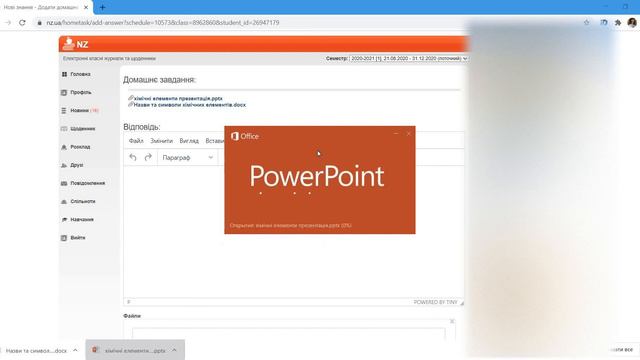Open the Повідомлення sidebar item
Screen dimensions: 640x360
pyautogui.click(x=83, y=183)
